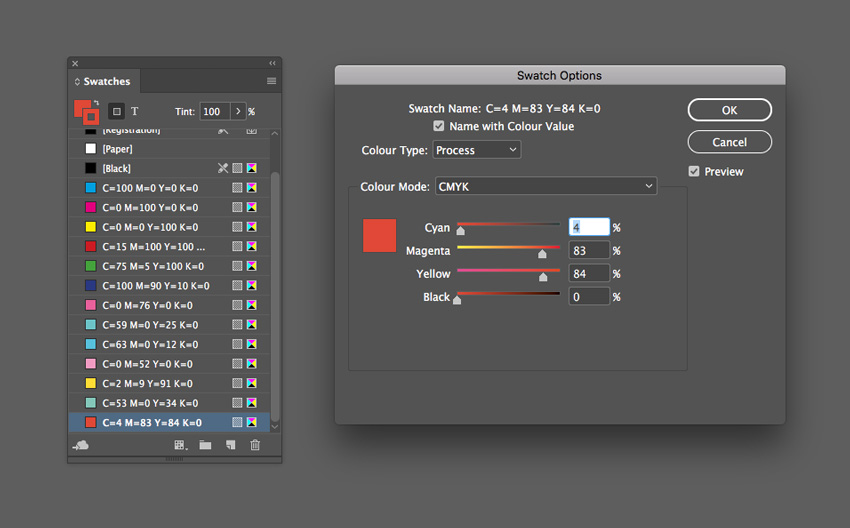Add swatch to CC Library cloud icon
Screen dimensions: 850x528
click(81, 445)
